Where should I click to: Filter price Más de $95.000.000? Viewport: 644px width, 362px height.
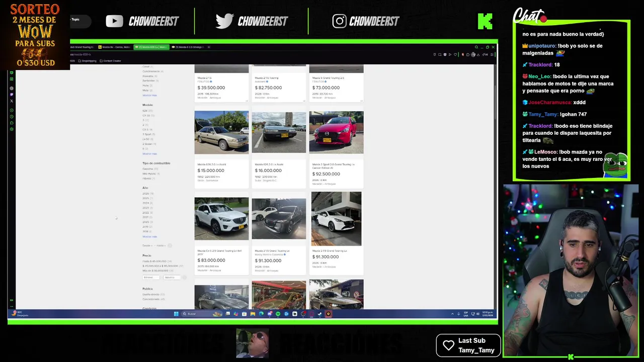[x=157, y=270]
